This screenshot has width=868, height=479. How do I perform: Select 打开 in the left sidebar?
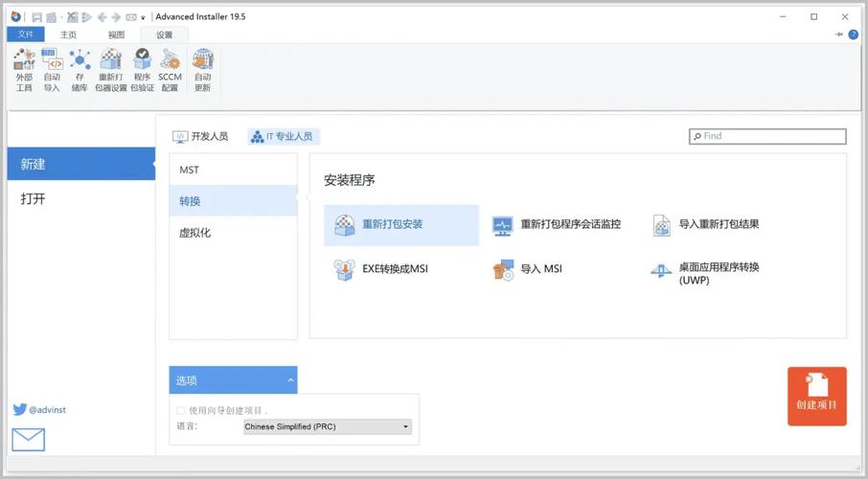coord(81,199)
